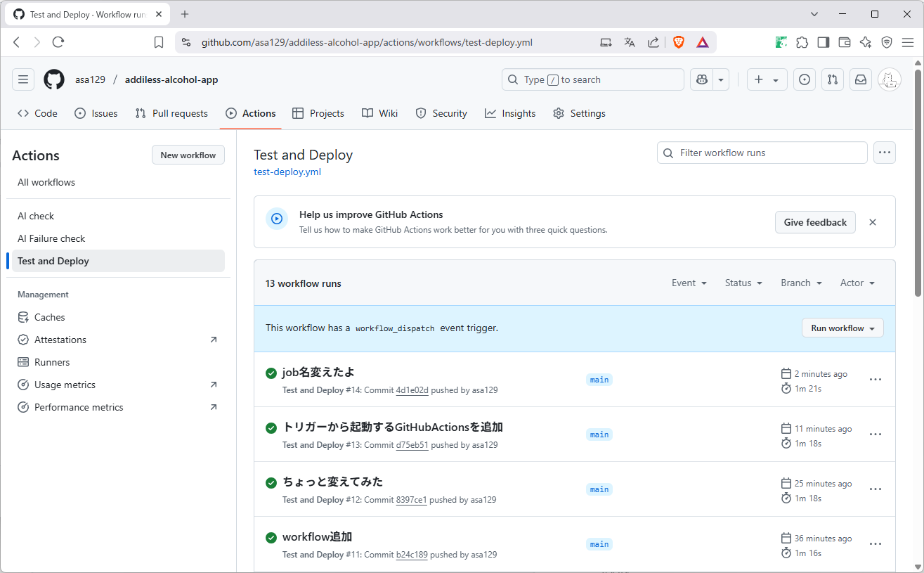Viewport: 924px width, 573px height.
Task: Expand the Branch filter dropdown
Action: 801,283
